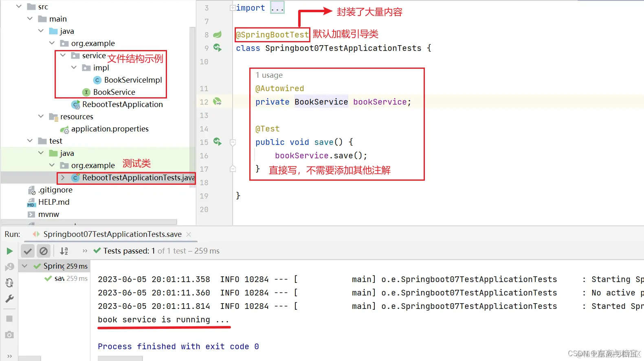Image resolution: width=644 pixels, height=361 pixels.
Task: Fold the save method at line 15
Action: click(x=233, y=142)
